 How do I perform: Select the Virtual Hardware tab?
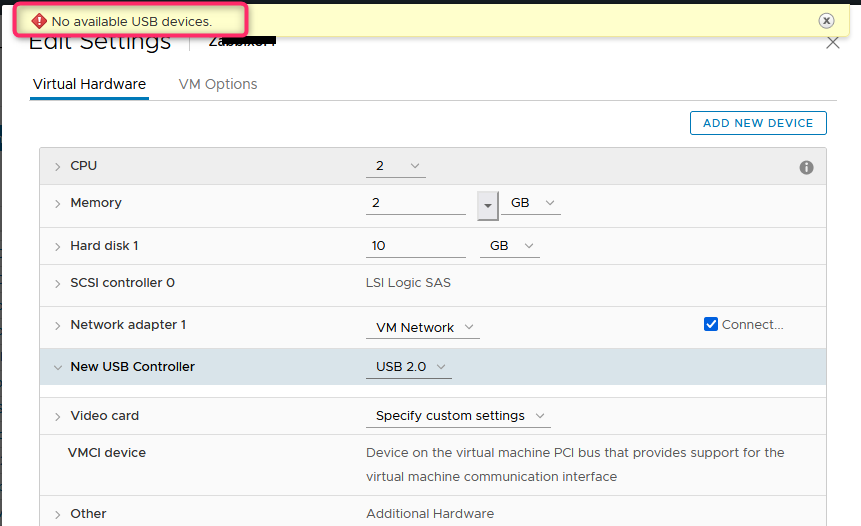(x=89, y=84)
